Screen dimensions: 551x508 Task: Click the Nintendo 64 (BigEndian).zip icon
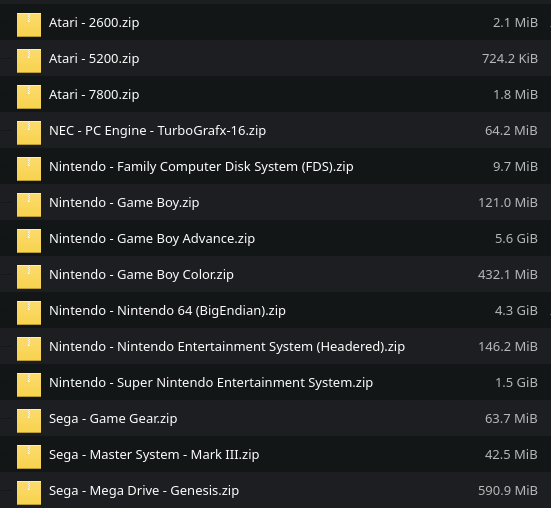coord(29,313)
